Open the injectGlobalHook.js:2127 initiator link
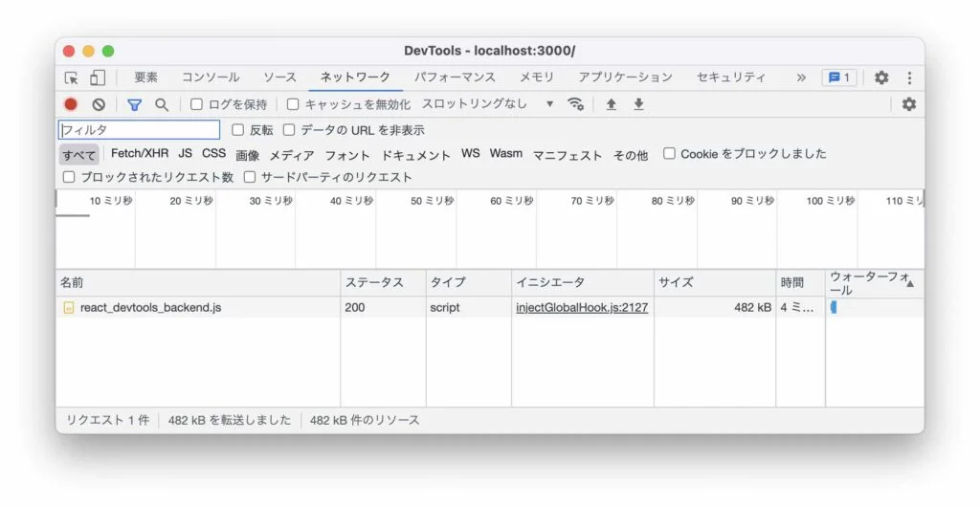 pos(582,308)
